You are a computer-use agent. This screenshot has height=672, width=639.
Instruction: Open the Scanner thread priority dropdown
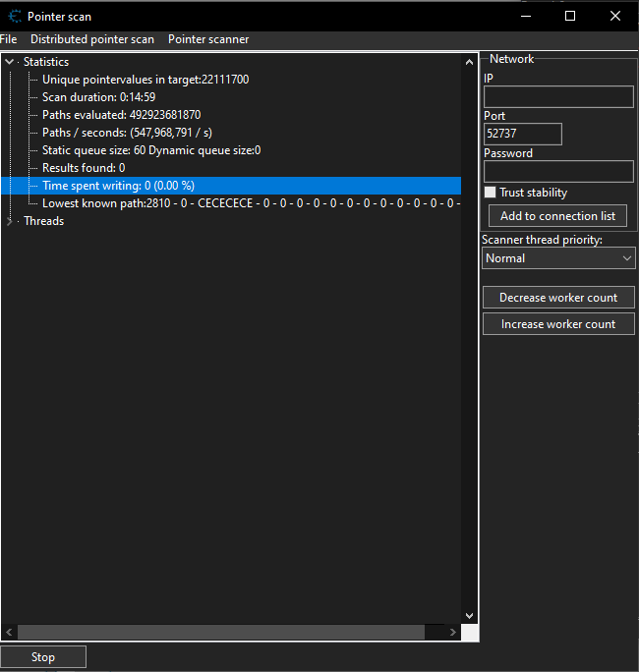[558, 258]
